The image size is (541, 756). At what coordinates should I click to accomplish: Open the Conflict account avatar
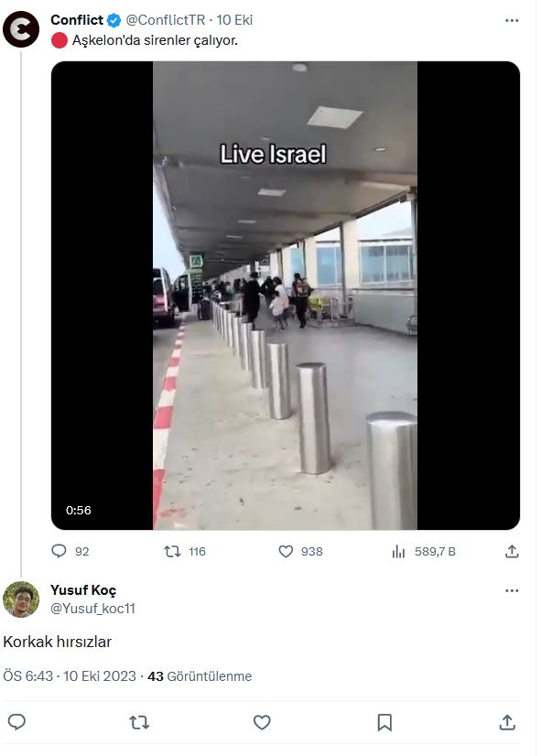click(x=21, y=29)
